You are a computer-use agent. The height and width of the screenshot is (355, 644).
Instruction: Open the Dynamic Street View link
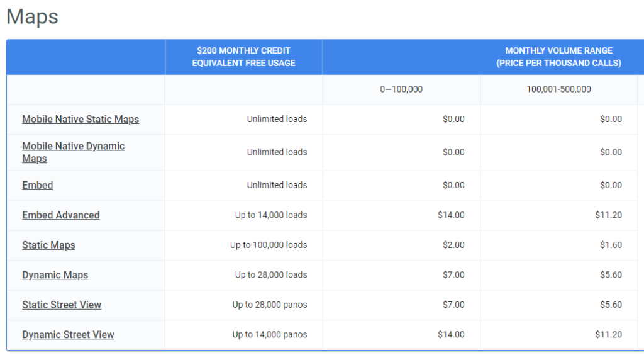[x=68, y=335]
